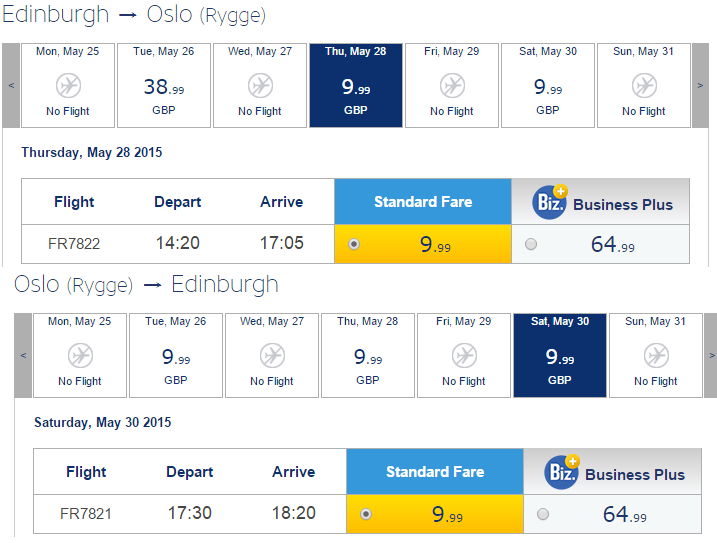Click the no-flight plane icon for outbound Wed, May 27
Image resolution: width=717 pixels, height=543 pixels.
(261, 86)
